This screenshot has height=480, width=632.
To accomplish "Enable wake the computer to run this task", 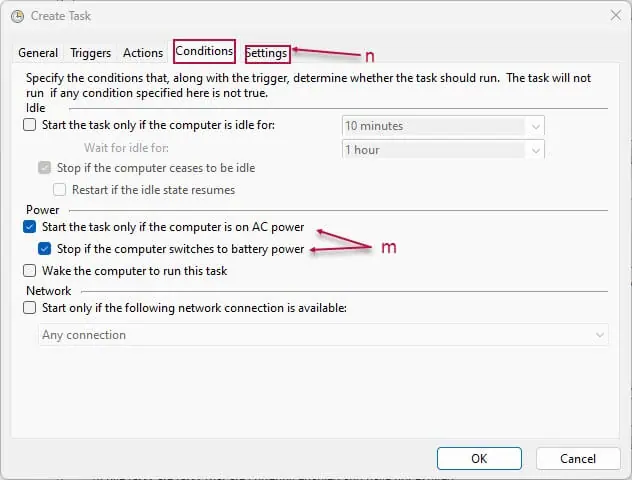I will pos(29,270).
